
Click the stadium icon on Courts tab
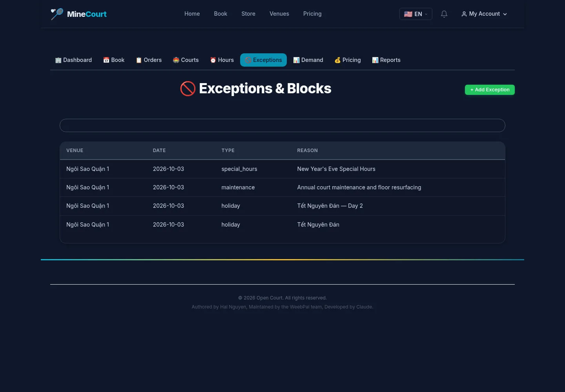coord(176,60)
